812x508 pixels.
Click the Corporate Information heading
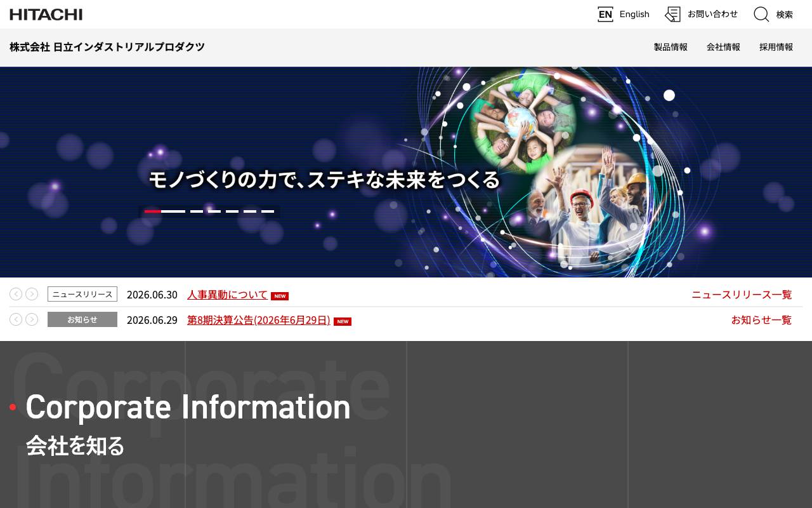188,407
